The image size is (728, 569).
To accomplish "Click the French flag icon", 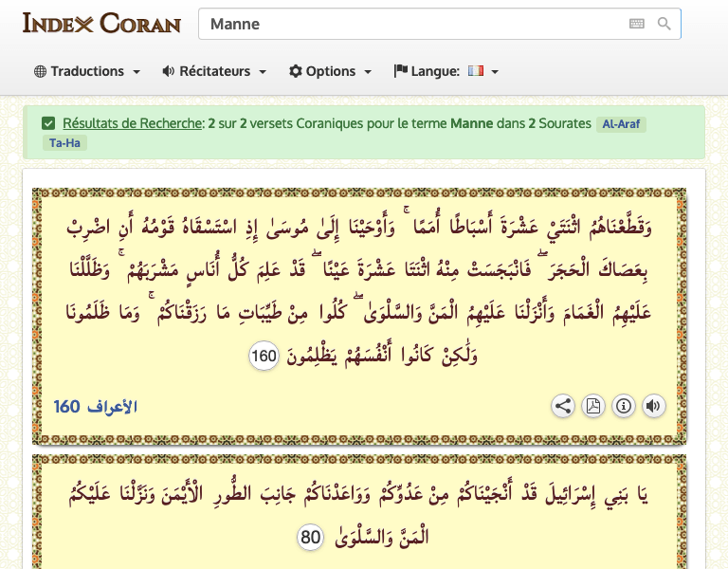I will tap(475, 71).
